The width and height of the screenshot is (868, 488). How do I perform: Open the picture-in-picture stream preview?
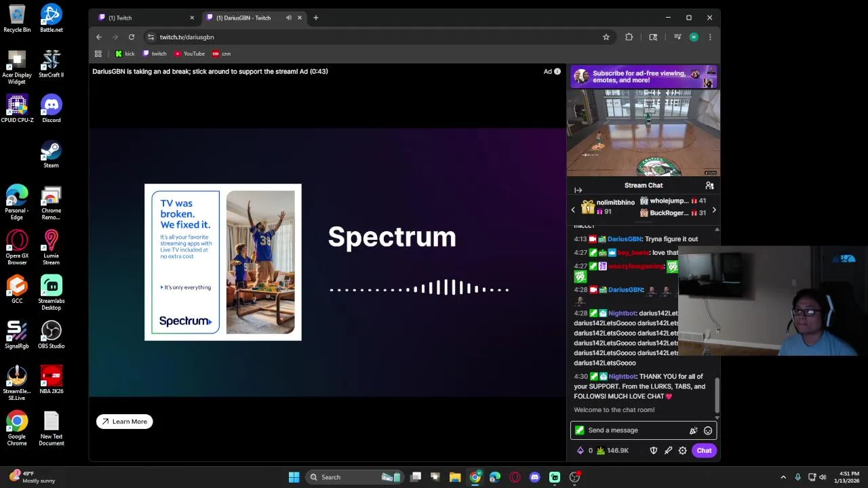[644, 133]
